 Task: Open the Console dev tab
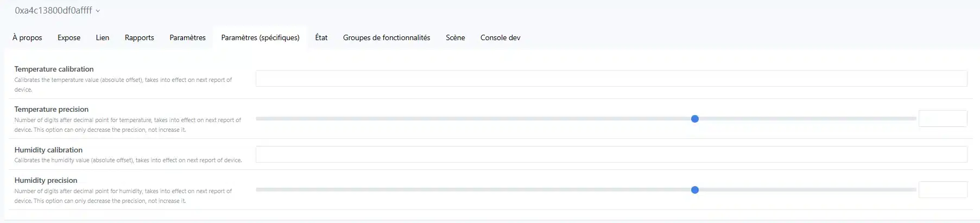[x=501, y=37]
